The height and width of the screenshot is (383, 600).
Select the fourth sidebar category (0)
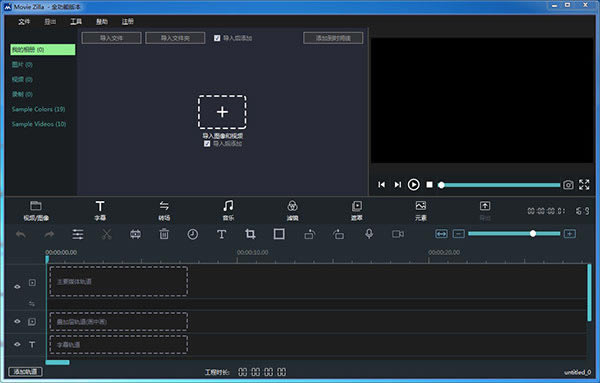[x=22, y=94]
